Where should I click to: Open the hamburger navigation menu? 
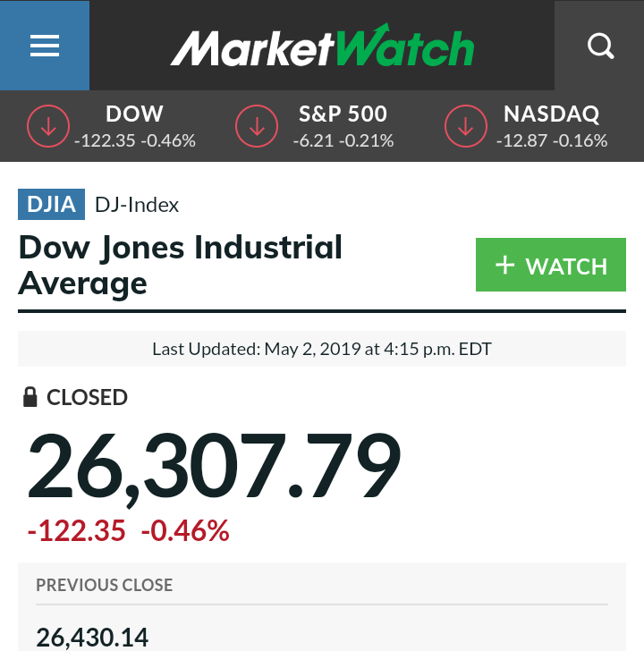pyautogui.click(x=45, y=46)
